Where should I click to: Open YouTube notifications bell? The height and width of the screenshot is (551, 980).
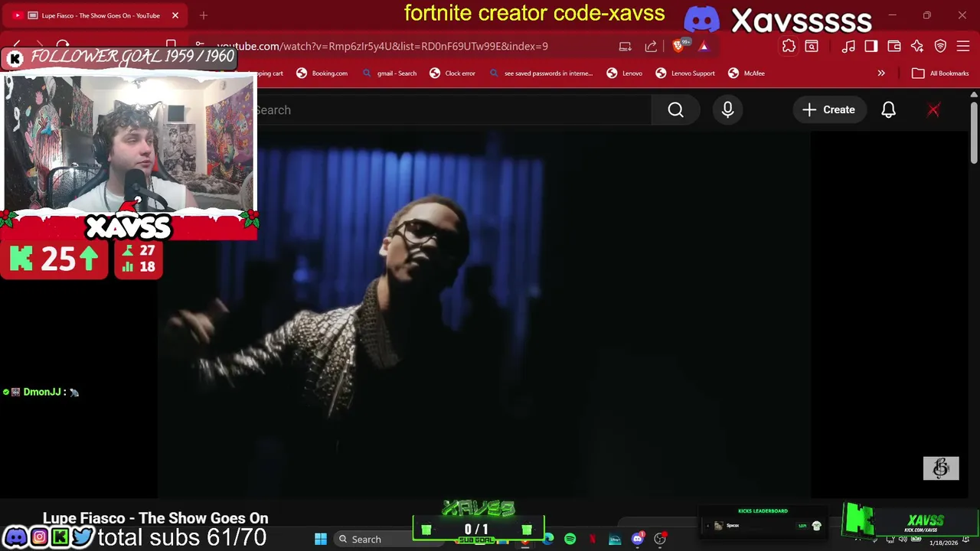[888, 110]
